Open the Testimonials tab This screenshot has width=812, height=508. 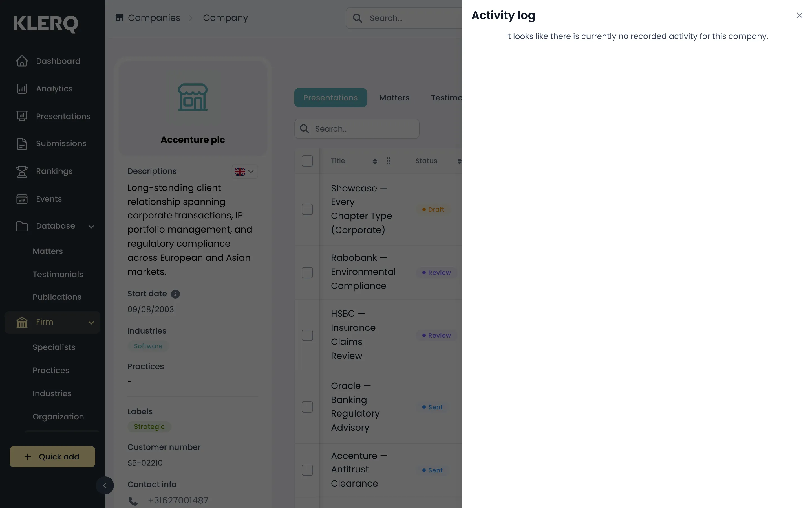pos(446,98)
